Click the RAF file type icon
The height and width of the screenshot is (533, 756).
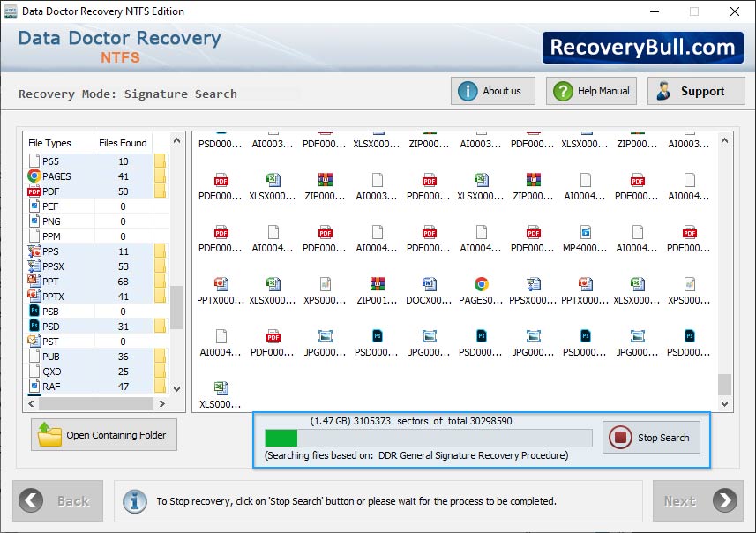(x=34, y=387)
